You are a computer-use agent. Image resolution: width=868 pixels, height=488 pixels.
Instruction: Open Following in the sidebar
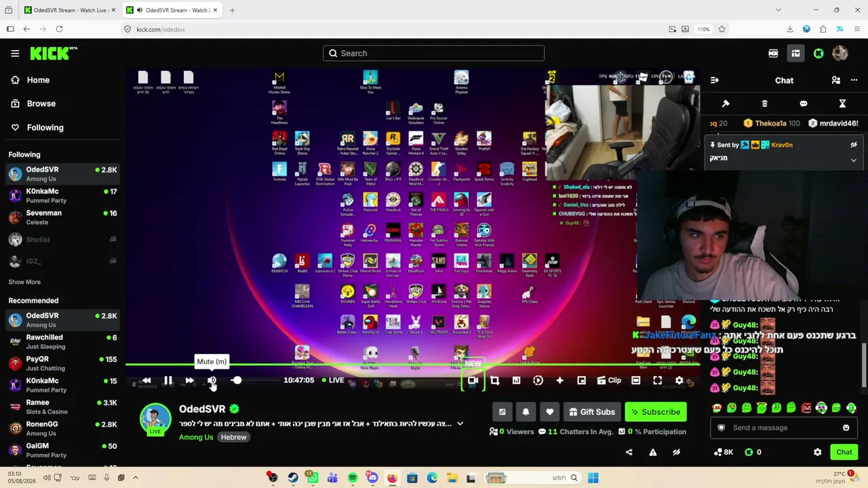pyautogui.click(x=63, y=127)
